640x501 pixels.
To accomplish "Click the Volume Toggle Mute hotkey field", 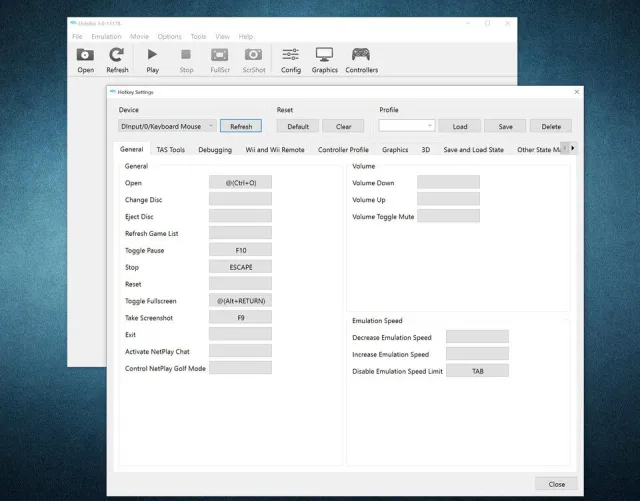I will (x=448, y=216).
